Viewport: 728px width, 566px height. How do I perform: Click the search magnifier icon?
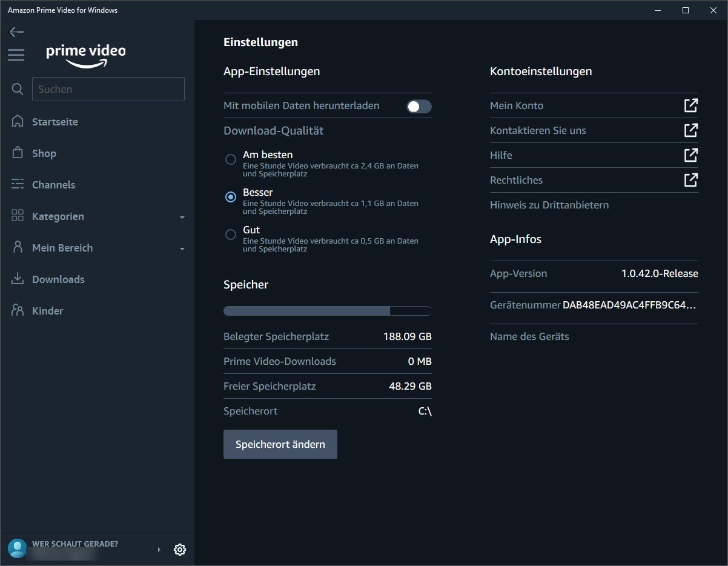click(18, 89)
